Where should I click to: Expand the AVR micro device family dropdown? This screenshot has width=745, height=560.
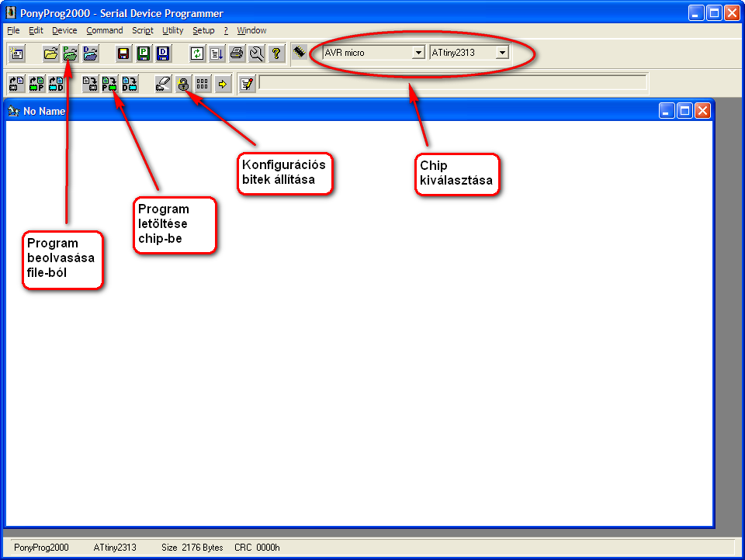pyautogui.click(x=418, y=53)
